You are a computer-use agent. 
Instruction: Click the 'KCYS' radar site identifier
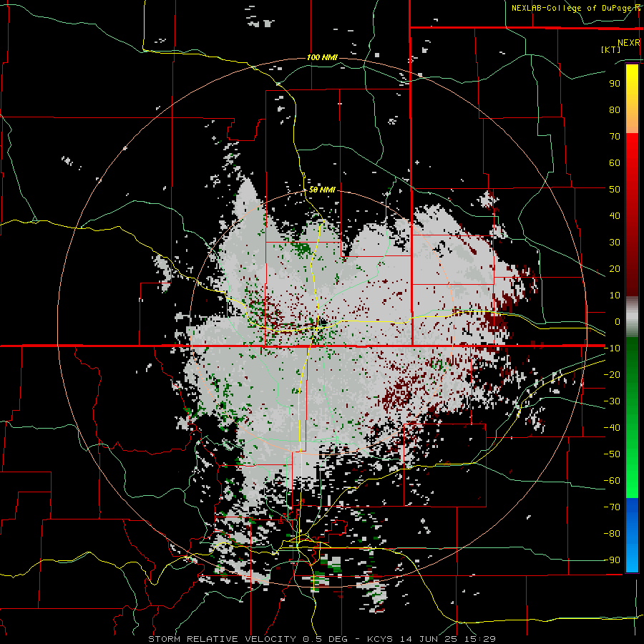click(380, 639)
